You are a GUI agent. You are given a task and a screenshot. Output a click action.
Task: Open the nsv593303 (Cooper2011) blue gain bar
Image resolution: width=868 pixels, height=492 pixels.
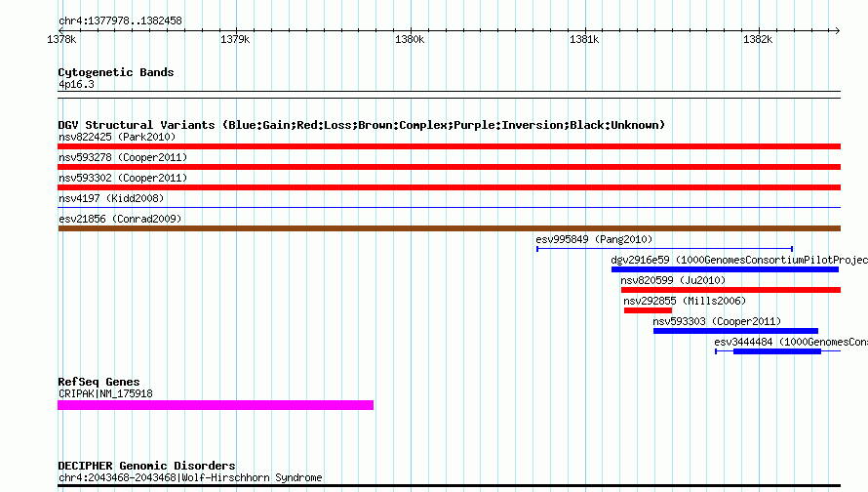[x=735, y=331]
